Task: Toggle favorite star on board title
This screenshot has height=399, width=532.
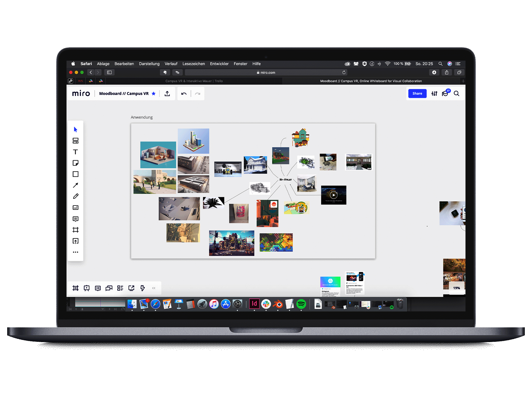Action: pyautogui.click(x=153, y=93)
